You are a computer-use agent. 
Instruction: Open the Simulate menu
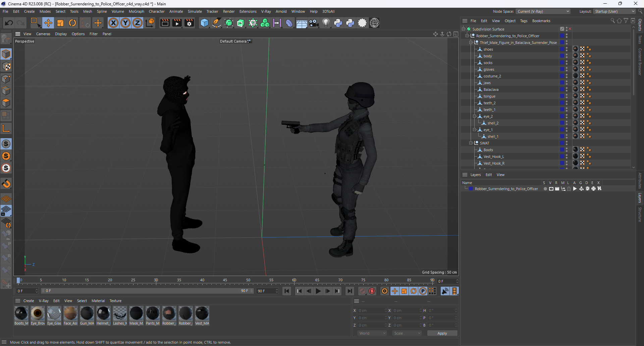(x=195, y=11)
